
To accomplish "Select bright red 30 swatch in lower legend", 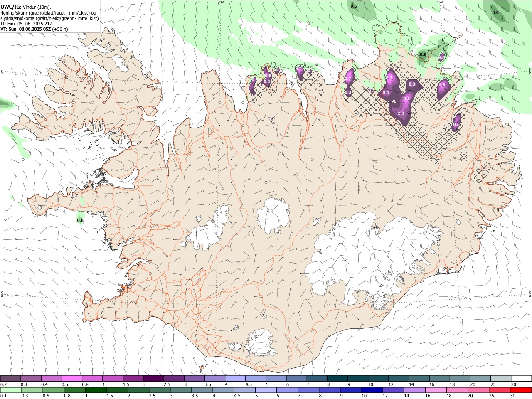I will (x=520, y=390).
